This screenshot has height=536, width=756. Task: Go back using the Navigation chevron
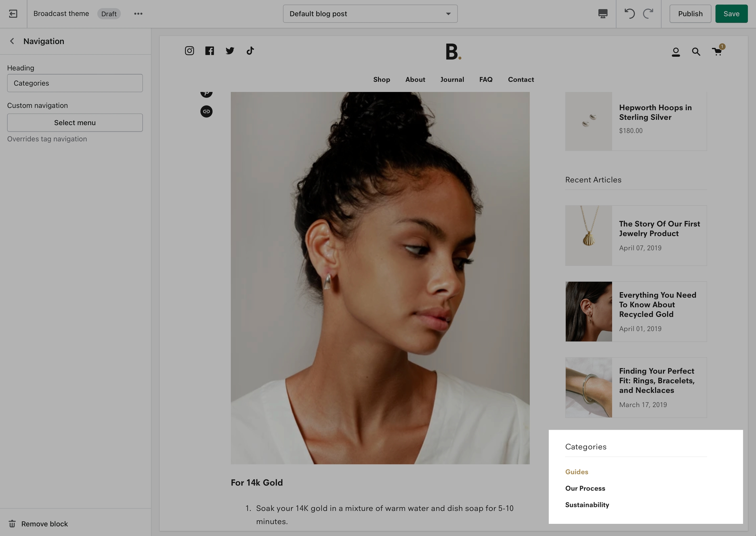point(12,41)
